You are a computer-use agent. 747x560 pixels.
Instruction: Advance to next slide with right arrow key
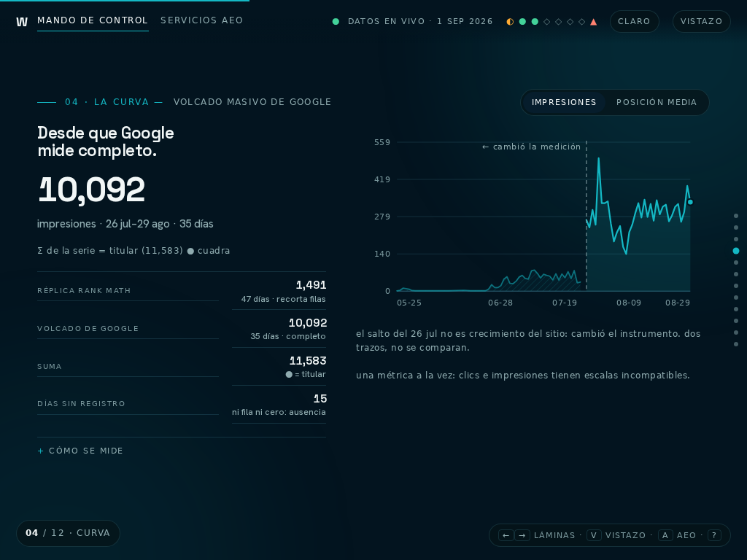click(x=522, y=535)
